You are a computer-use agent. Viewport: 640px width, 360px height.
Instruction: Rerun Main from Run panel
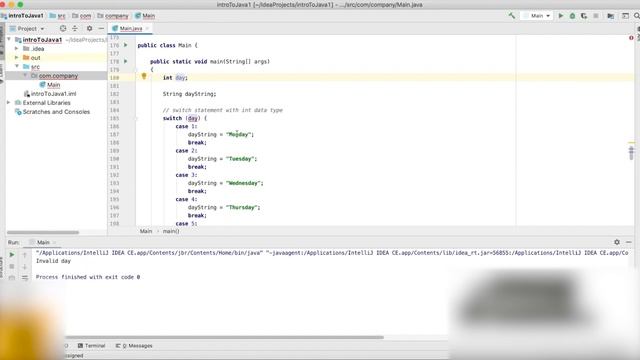12,255
